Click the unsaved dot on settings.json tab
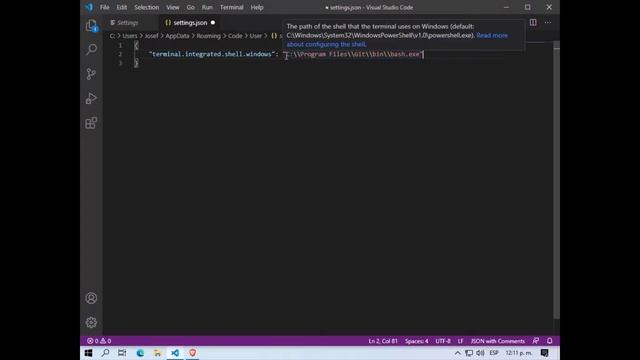Screen dimensions: 640x360 (x=213, y=23)
